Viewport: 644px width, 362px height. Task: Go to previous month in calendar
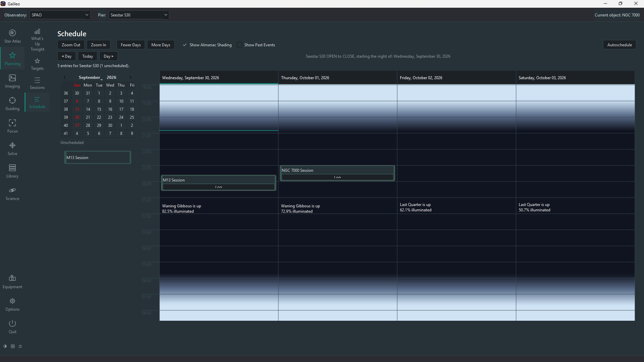(65, 77)
